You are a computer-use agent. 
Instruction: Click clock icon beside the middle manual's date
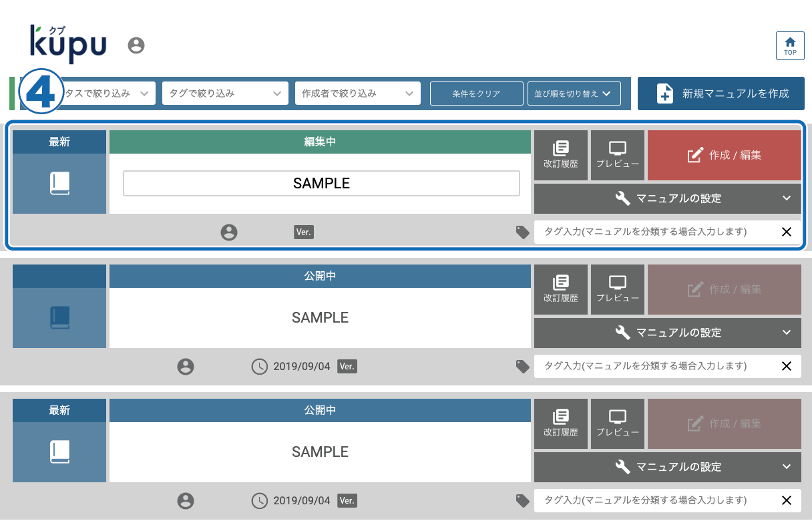(x=259, y=367)
